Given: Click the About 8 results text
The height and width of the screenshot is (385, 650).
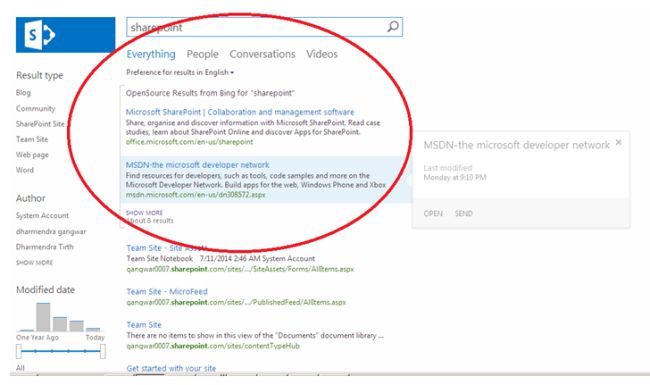Looking at the screenshot, I should pos(150,221).
